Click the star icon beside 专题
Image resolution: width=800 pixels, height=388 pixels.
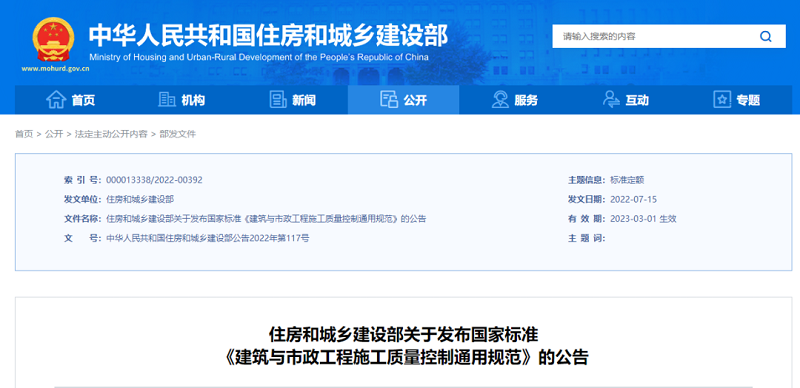pyautogui.click(x=722, y=100)
